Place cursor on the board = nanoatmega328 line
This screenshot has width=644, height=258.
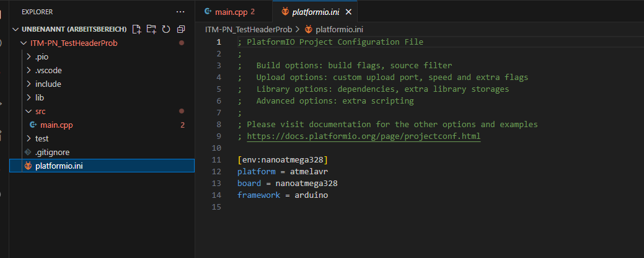(x=287, y=184)
